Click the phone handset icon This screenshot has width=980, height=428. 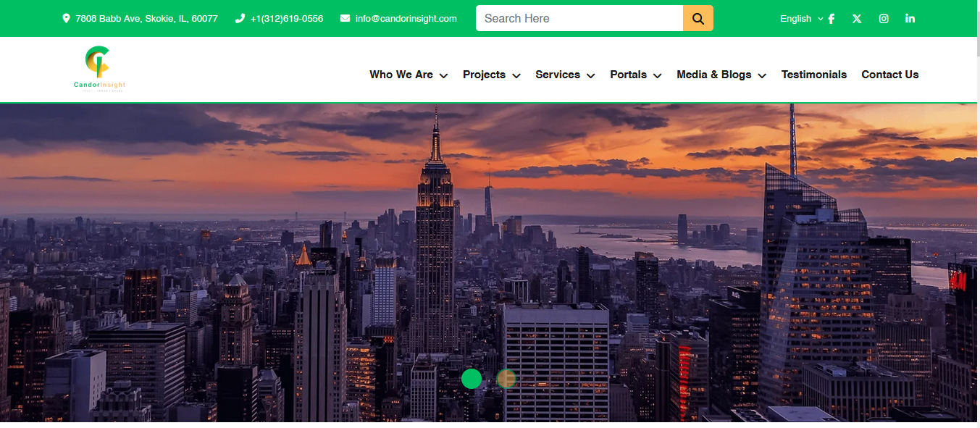tap(240, 19)
